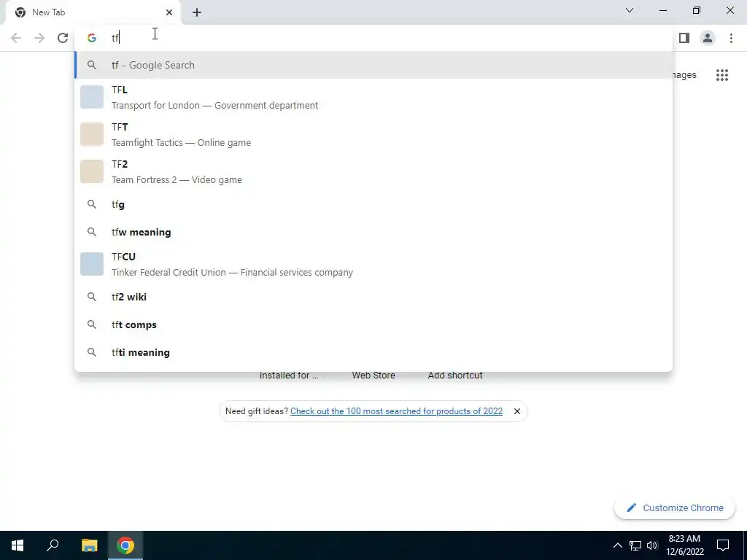Pick the 'tf2 wiki' suggestion
Image resolution: width=747 pixels, height=560 pixels.
373,297
